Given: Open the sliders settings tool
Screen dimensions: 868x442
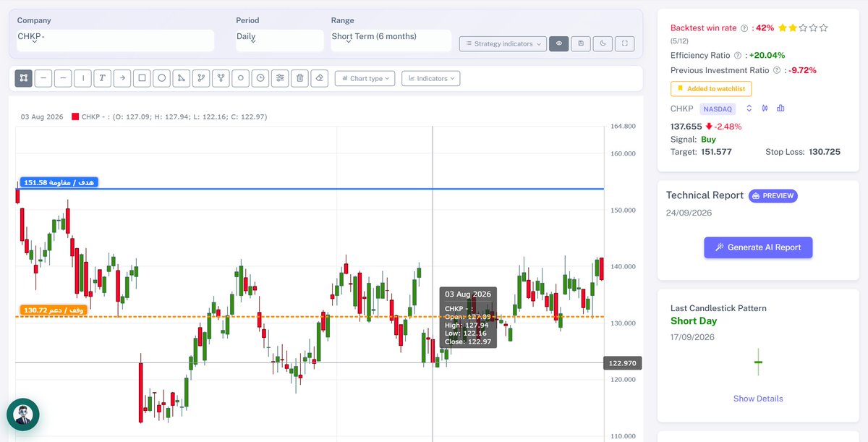Looking at the screenshot, I should pos(280,78).
